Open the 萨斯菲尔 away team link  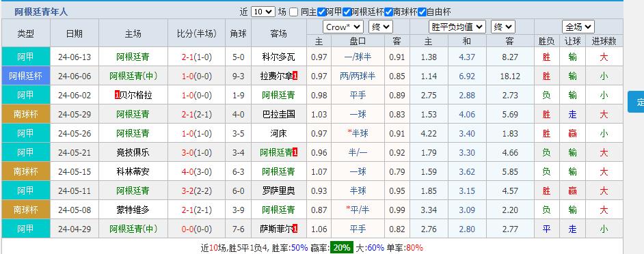pos(276,229)
